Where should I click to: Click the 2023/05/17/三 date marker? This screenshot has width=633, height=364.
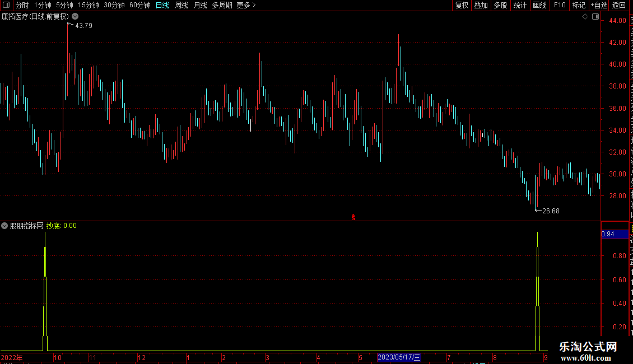point(399,357)
